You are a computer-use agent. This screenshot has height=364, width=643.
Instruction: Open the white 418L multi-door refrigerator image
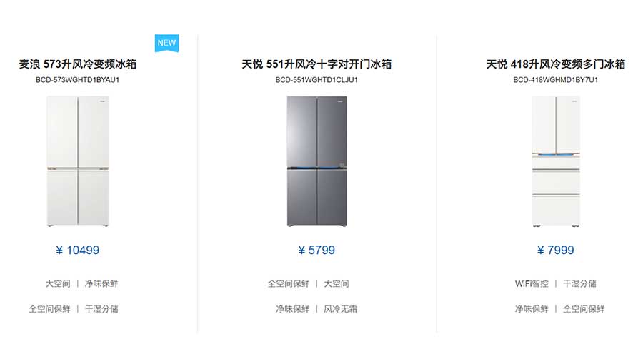(x=555, y=161)
